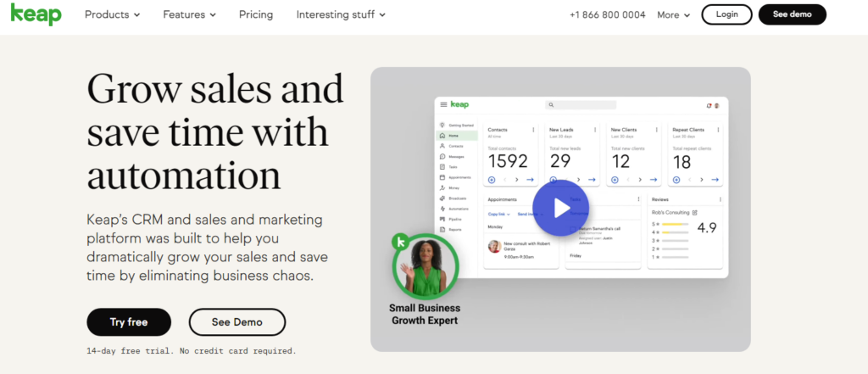Click the 3-star rating bar in Reviews
This screenshot has height=374, width=868.
click(676, 241)
